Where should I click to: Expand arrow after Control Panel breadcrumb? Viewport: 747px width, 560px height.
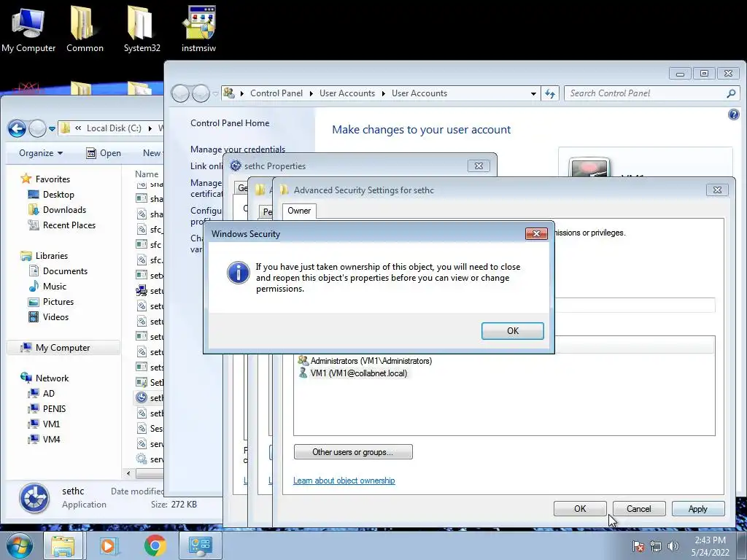(x=311, y=93)
